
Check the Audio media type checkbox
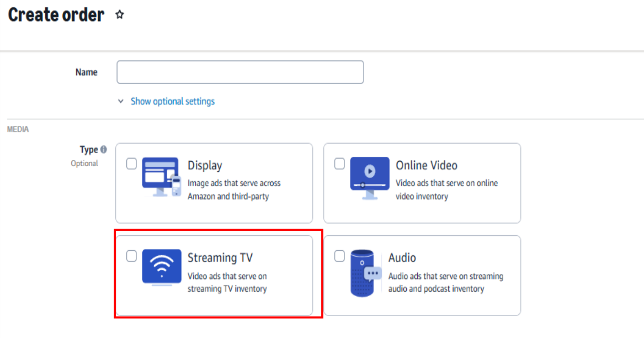click(x=340, y=256)
